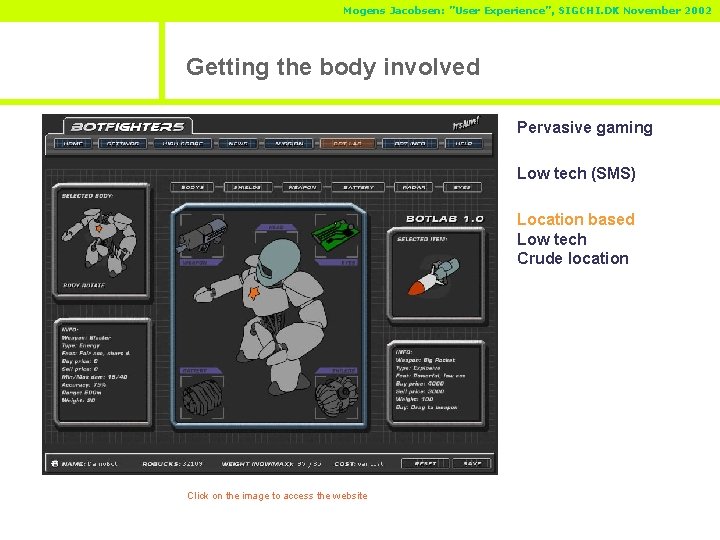Viewport: 720px width, 540px height.
Task: Click the COST status entry
Action: [359, 464]
